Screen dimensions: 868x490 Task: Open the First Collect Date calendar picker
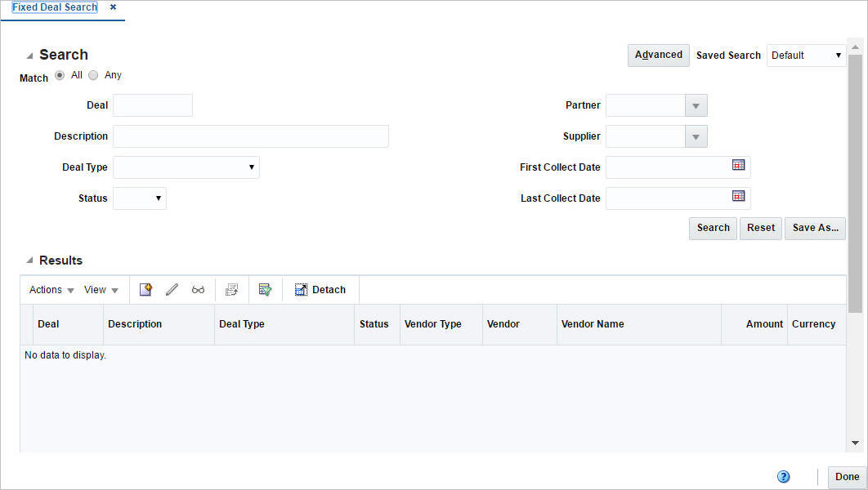point(739,166)
